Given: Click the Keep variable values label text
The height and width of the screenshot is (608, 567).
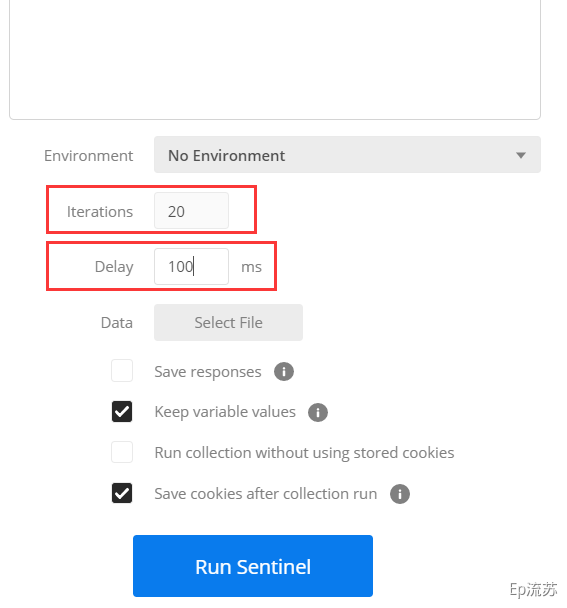Looking at the screenshot, I should tap(225, 412).
